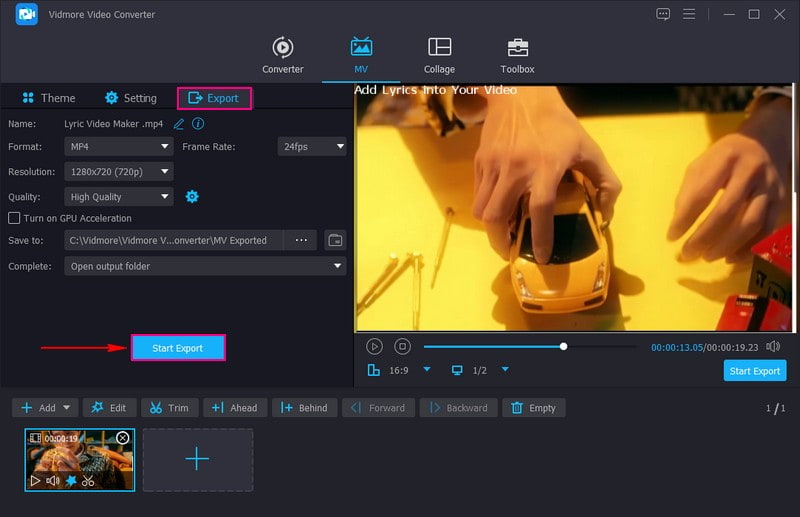
Task: Switch to the Collage tab
Action: pos(439,55)
